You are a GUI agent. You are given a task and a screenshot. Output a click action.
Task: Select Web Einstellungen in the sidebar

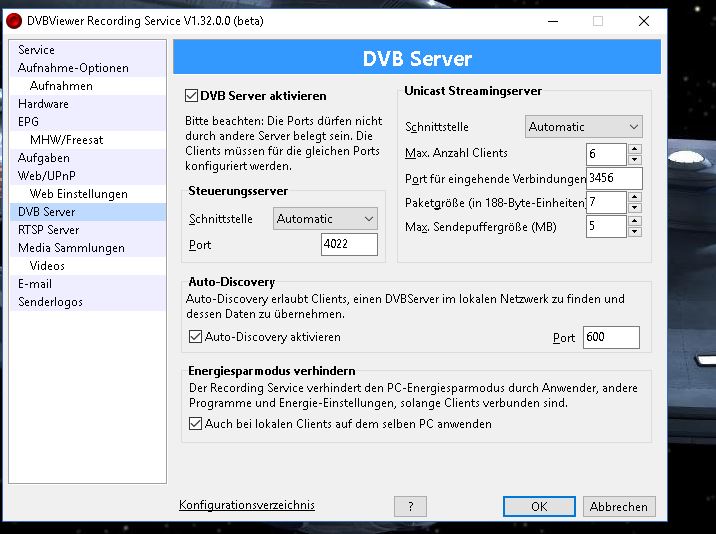pyautogui.click(x=88, y=194)
